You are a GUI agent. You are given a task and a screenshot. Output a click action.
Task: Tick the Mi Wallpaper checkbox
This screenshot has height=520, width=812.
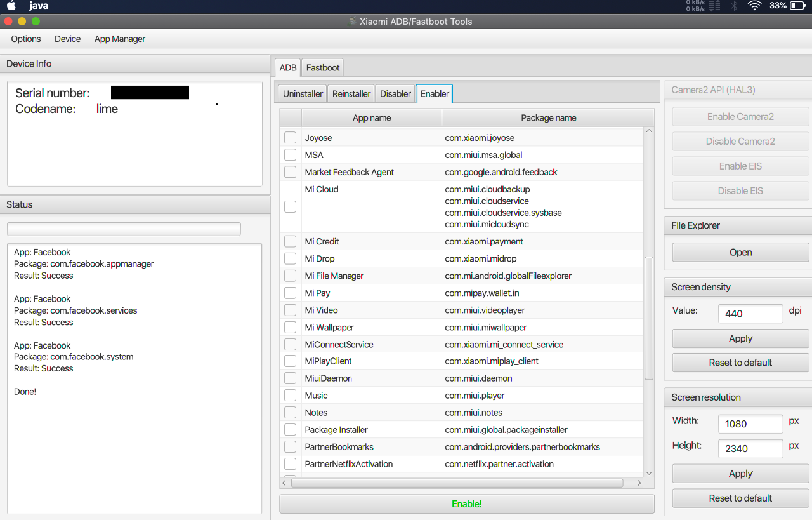coord(290,327)
